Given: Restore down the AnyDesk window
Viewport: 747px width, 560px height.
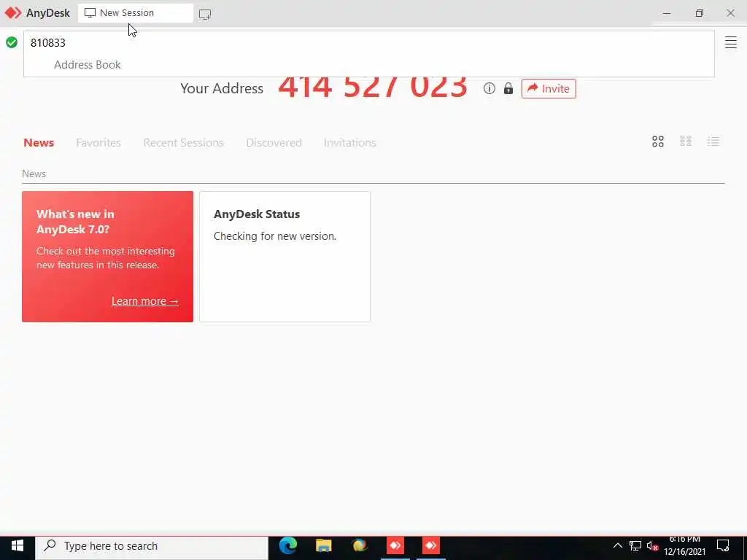Looking at the screenshot, I should (x=700, y=13).
